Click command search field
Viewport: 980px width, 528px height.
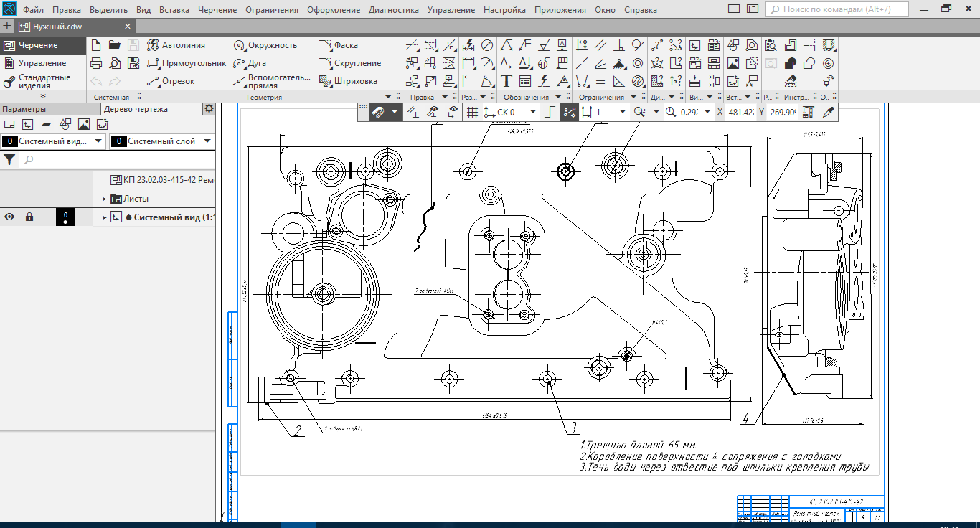(x=837, y=10)
